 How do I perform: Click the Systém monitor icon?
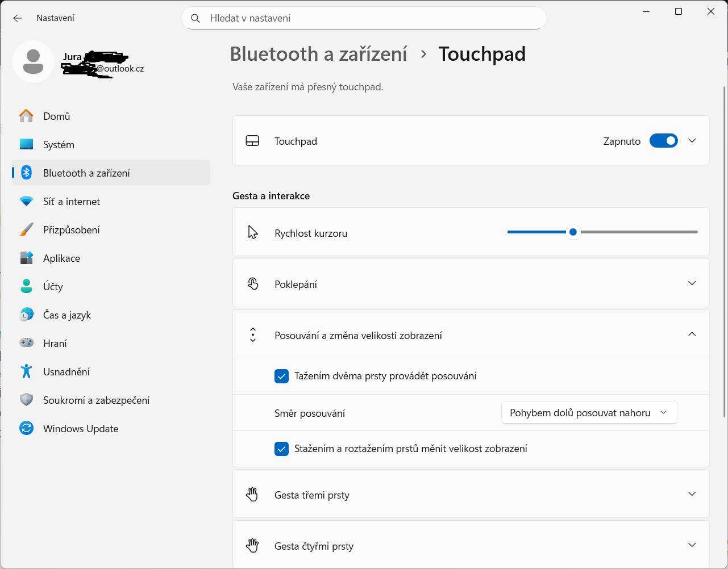coord(26,144)
